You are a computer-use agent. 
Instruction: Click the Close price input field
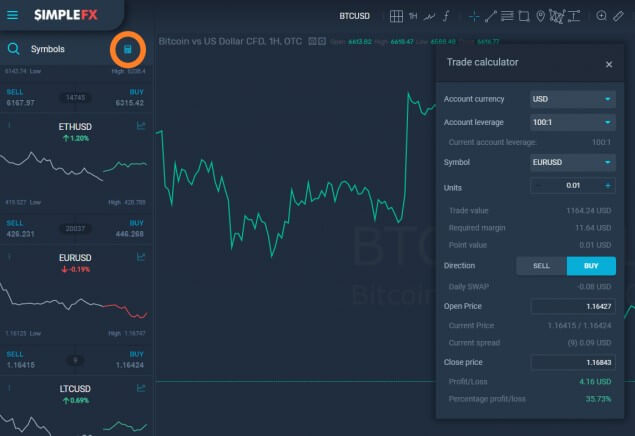pyautogui.click(x=573, y=362)
